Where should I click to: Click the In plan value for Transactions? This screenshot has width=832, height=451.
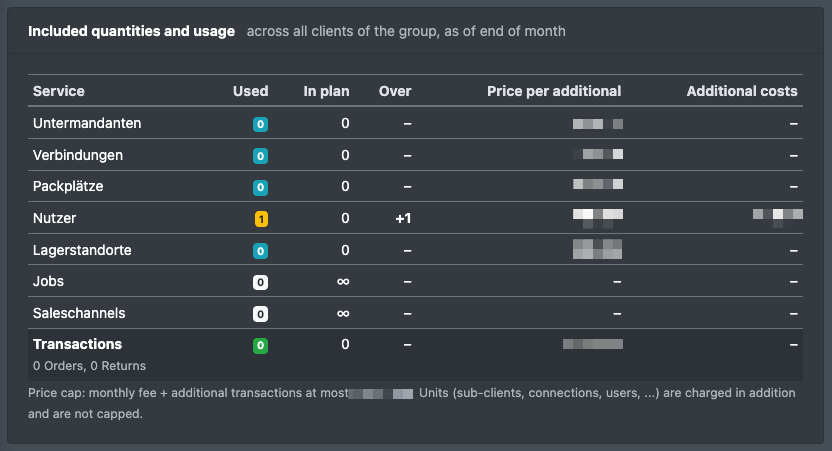345,344
